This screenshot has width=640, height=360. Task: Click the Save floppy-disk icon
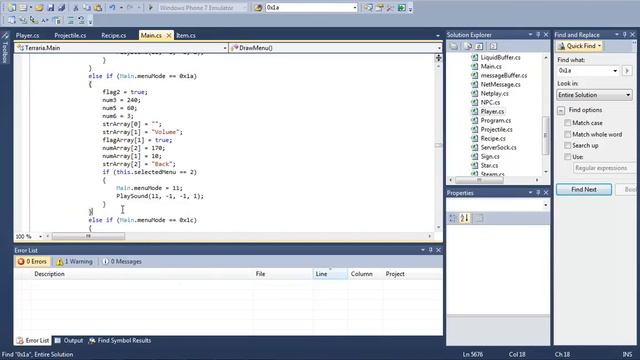51,7
